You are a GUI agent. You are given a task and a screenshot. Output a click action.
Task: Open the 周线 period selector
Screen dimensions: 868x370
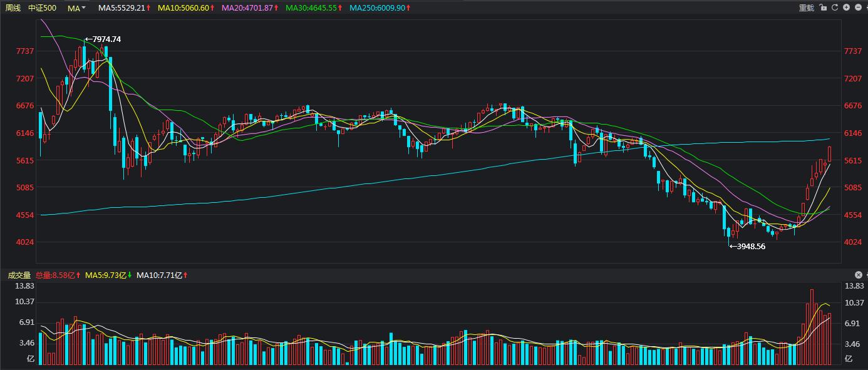tap(13, 8)
